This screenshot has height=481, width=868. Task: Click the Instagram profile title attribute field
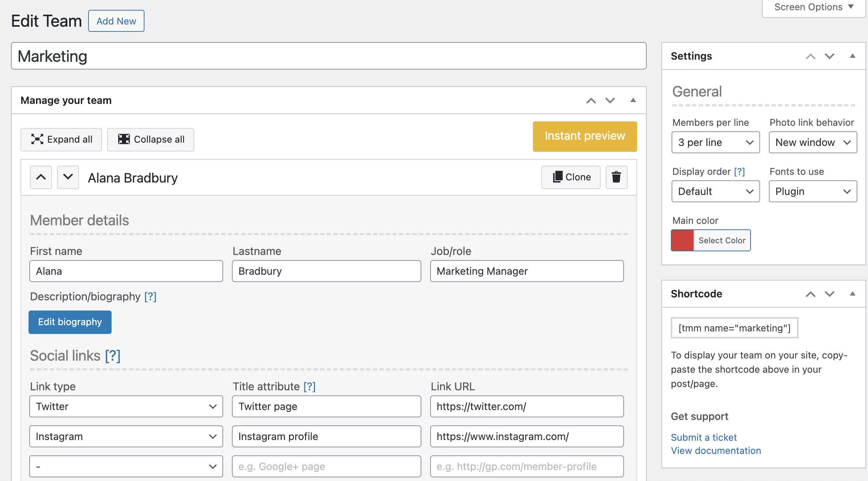click(327, 436)
